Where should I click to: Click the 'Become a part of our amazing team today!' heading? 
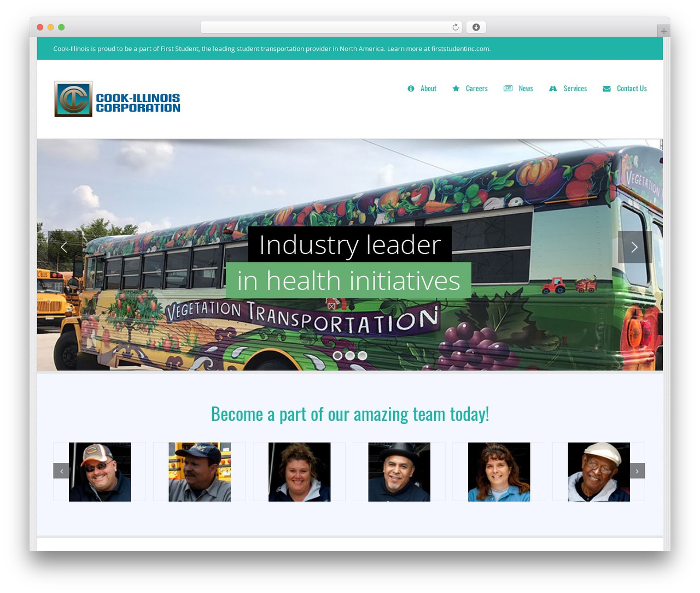[350, 414]
